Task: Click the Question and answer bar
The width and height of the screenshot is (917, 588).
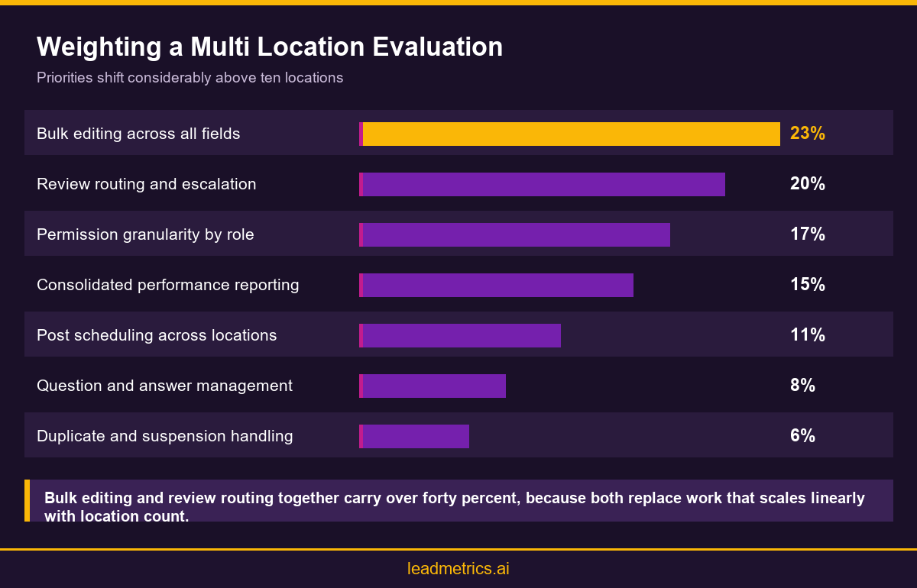Action: pyautogui.click(x=433, y=386)
